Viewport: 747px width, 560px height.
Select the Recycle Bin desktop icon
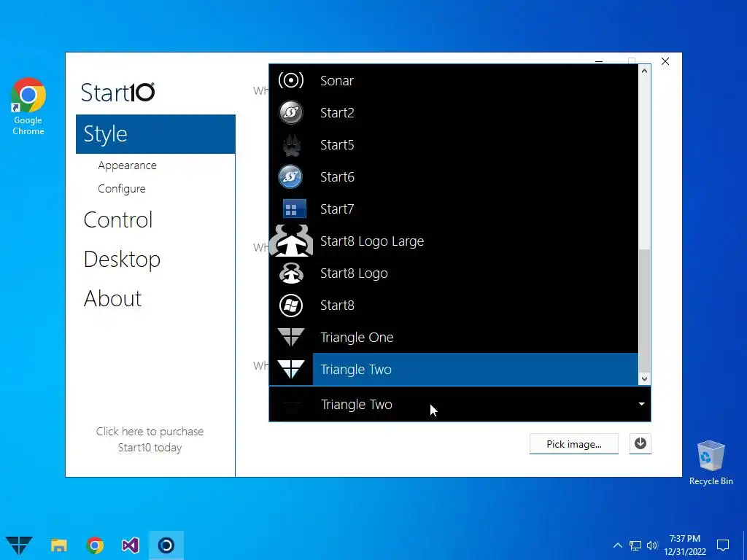click(711, 463)
